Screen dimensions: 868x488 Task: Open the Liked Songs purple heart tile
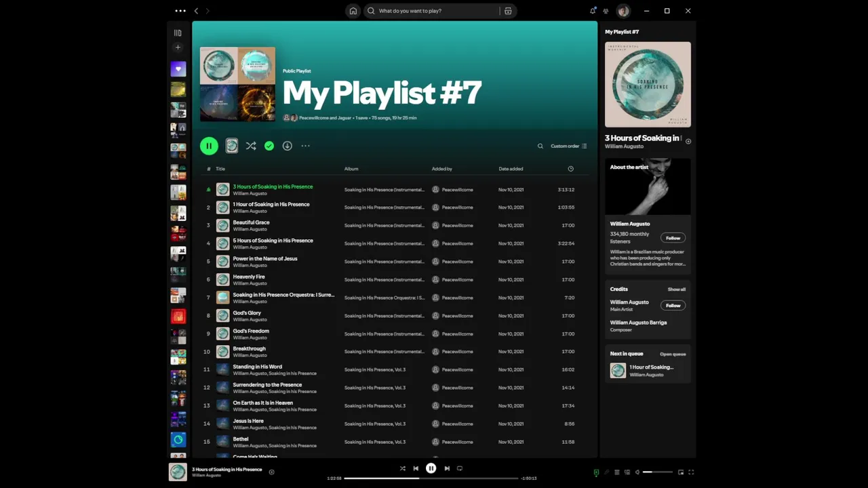tap(178, 69)
